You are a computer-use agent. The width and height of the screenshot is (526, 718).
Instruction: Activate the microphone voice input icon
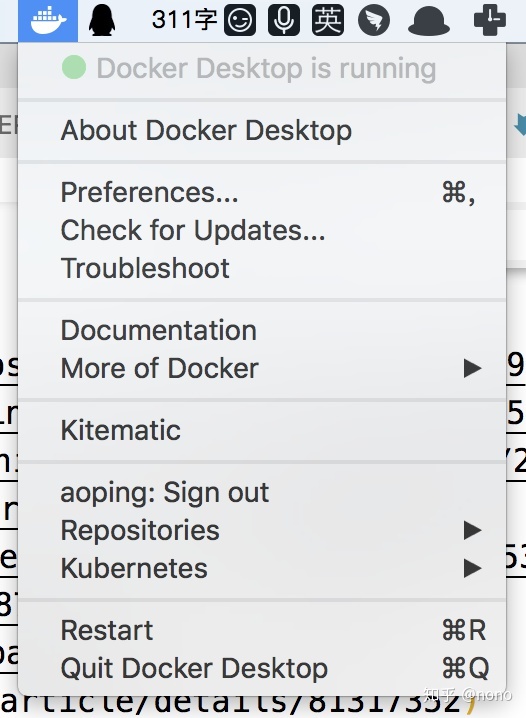click(284, 21)
